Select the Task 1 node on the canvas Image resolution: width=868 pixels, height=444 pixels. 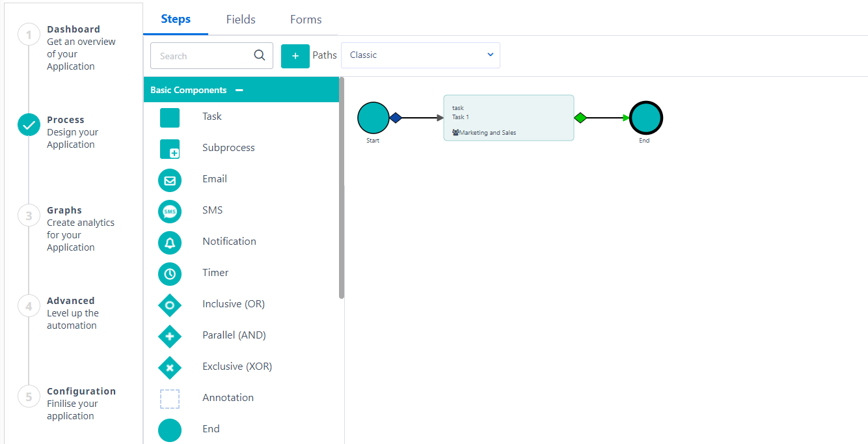point(508,118)
